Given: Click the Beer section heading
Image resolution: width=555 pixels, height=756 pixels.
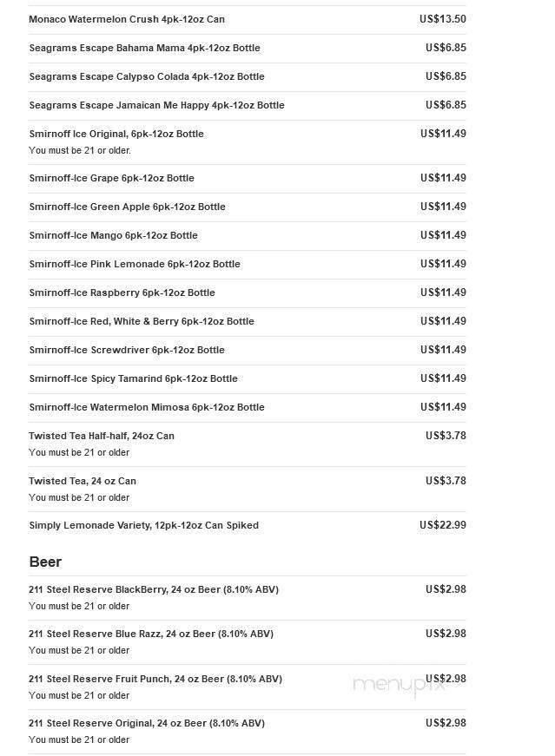Looking at the screenshot, I should point(45,562).
